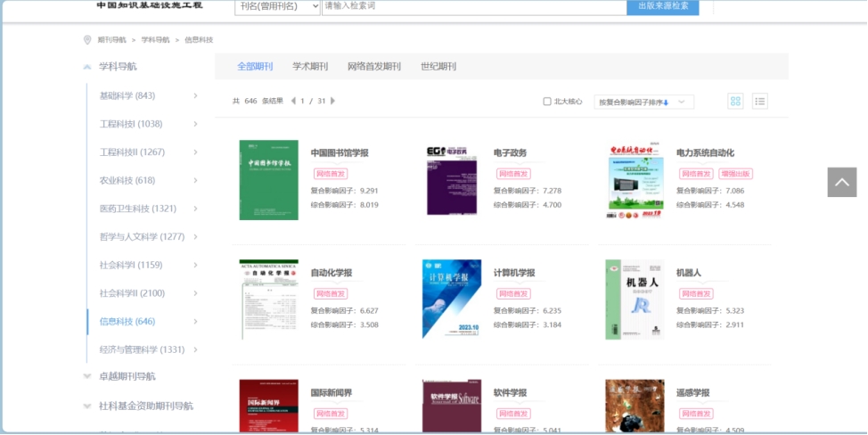Open 遥感学报 journal title link
The image size is (868, 435).
pos(692,393)
